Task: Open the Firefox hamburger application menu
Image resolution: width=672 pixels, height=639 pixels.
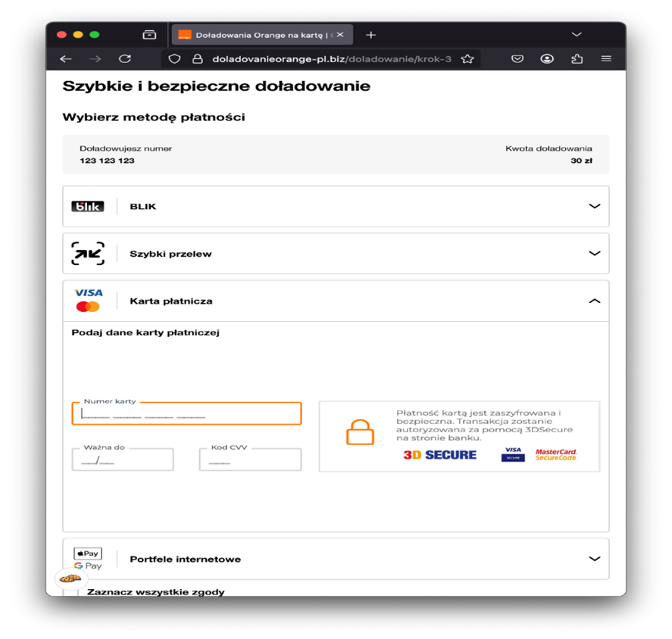Action: click(x=606, y=59)
